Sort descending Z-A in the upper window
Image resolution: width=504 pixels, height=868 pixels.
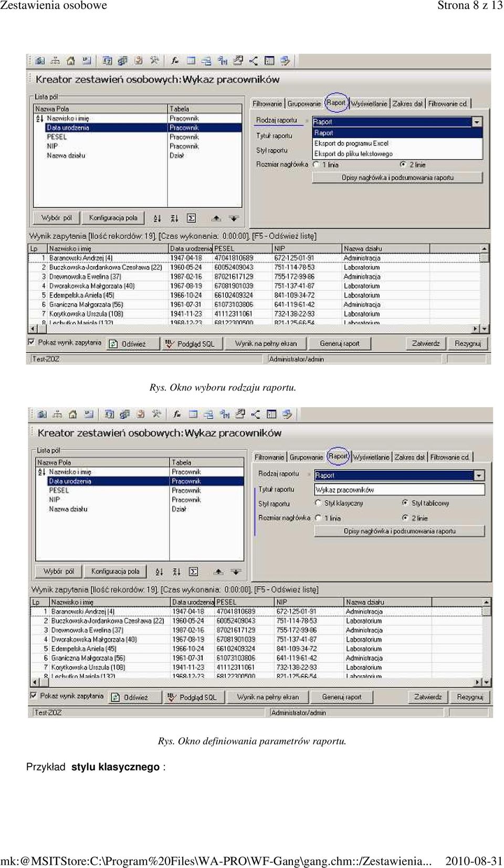click(175, 218)
